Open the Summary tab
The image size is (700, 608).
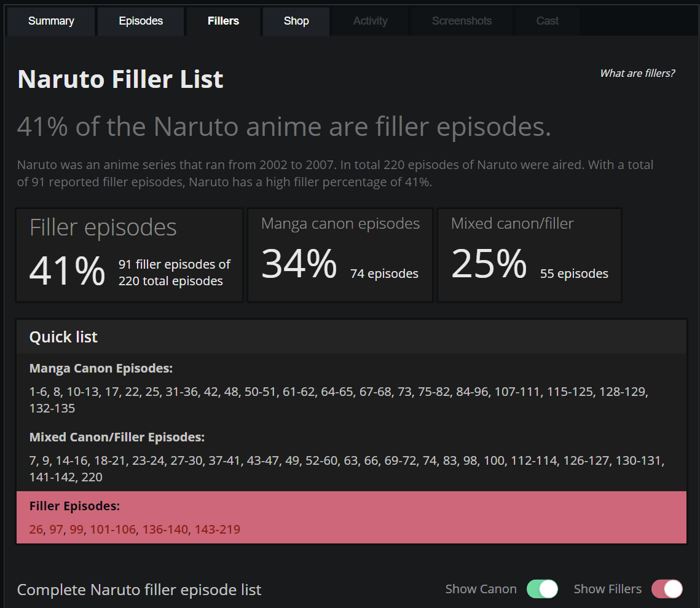point(51,21)
